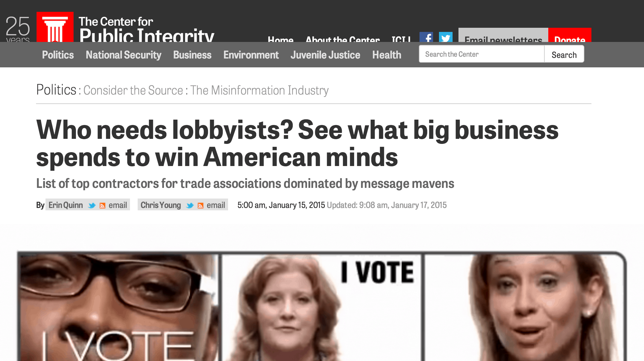644x361 pixels.
Task: Open the I VOTE article image
Action: coord(322,306)
